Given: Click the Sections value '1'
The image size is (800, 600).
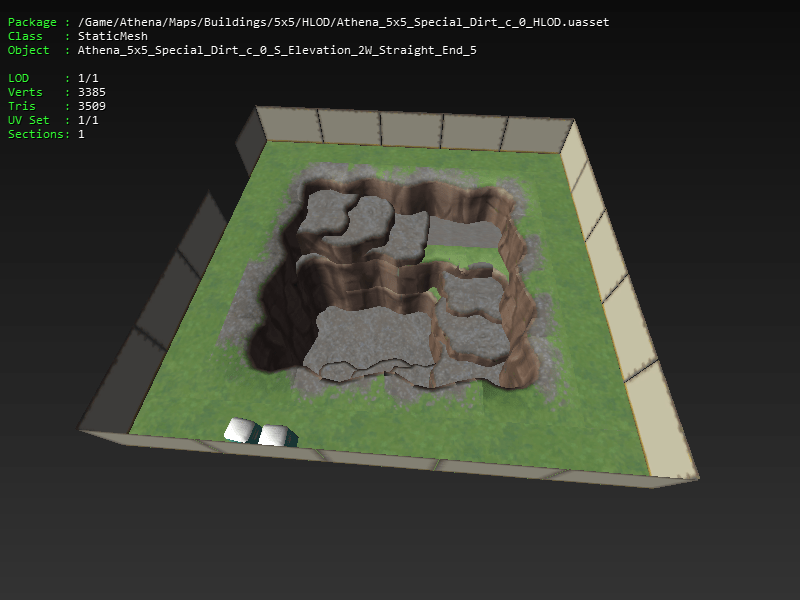Looking at the screenshot, I should click(x=81, y=134).
